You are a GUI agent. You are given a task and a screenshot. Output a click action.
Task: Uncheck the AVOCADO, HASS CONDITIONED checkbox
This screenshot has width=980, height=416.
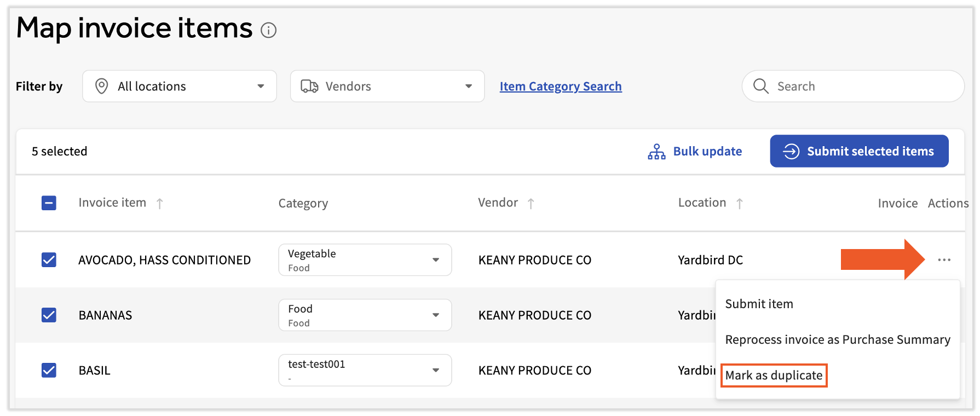[x=49, y=259]
